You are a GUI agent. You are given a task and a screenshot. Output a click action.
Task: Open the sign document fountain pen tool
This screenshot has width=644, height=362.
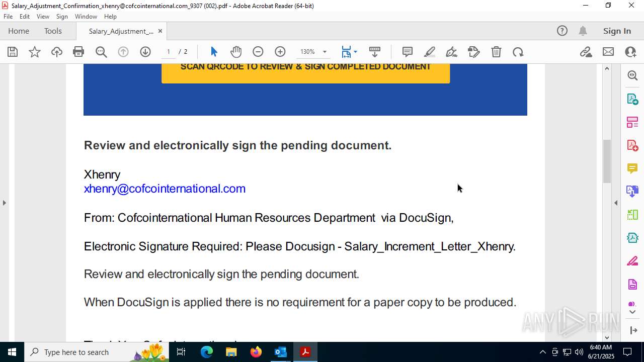[452, 52]
